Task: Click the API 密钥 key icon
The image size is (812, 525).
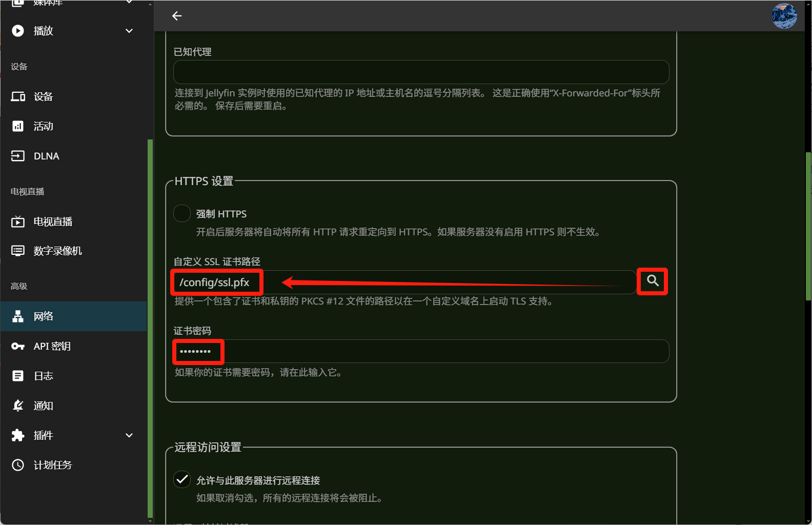Action: 18,346
